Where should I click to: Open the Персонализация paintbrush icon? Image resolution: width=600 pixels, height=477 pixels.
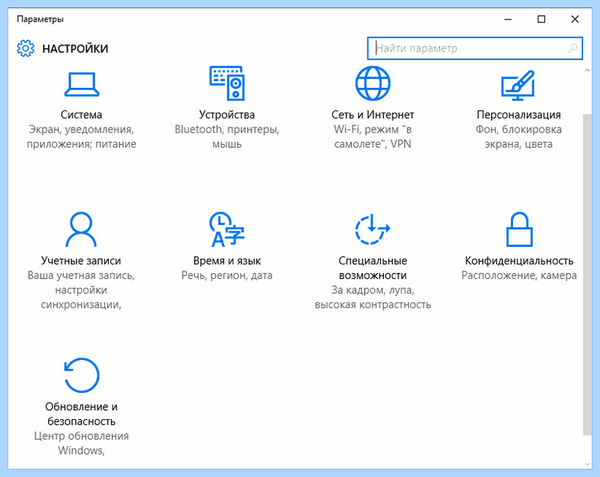point(518,85)
